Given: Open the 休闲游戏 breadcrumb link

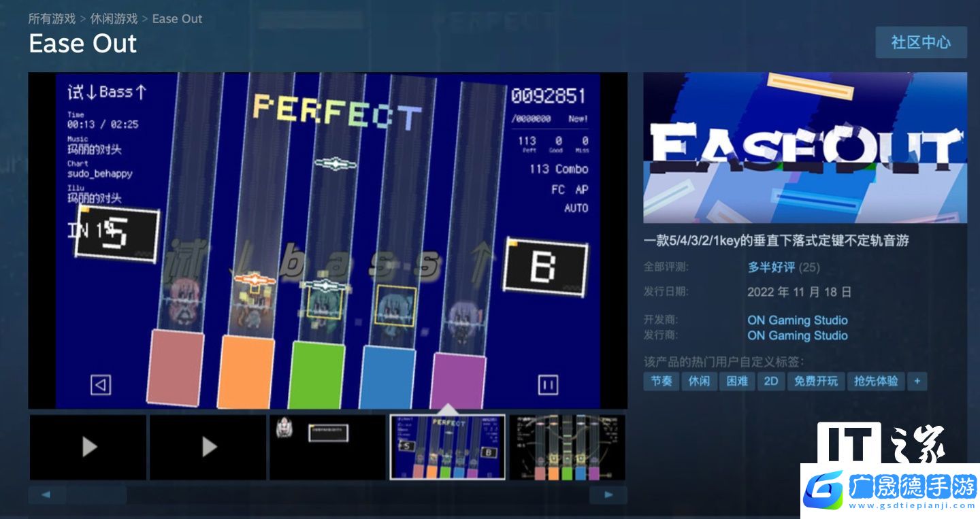Looking at the screenshot, I should (x=114, y=18).
